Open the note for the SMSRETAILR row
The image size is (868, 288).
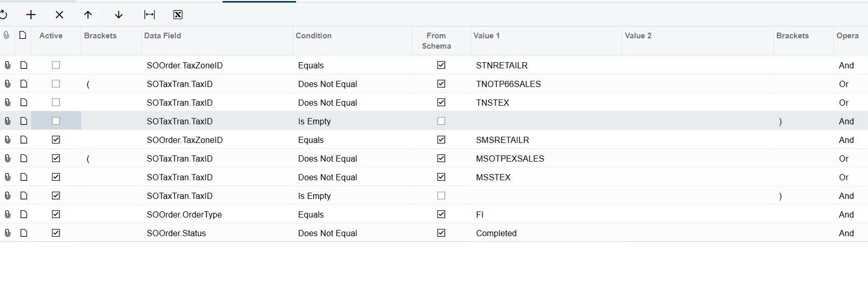pyautogui.click(x=24, y=140)
